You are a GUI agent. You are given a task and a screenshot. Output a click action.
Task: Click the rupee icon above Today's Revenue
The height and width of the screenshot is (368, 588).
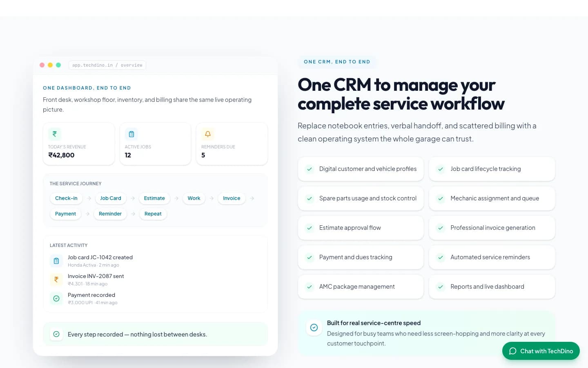click(x=55, y=134)
